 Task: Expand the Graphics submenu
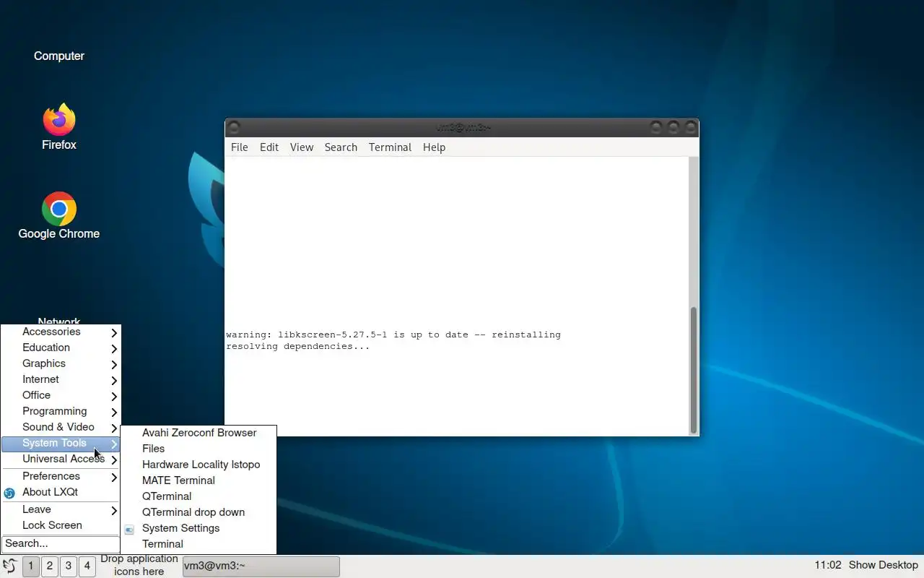[x=61, y=363]
